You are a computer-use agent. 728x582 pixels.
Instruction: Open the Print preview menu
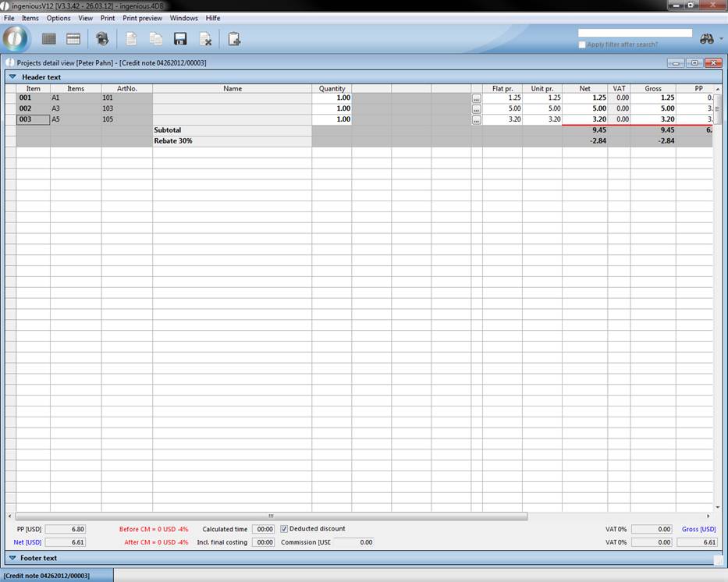tap(142, 18)
